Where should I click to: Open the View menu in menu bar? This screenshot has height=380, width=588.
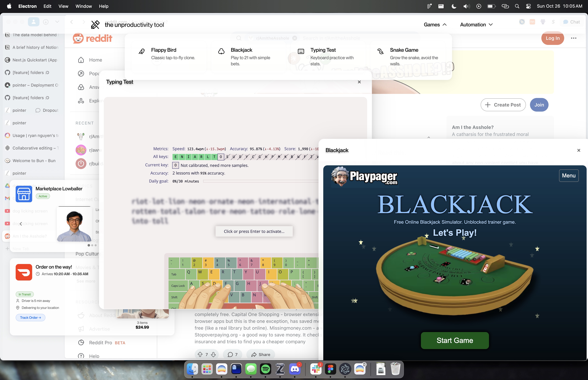63,6
